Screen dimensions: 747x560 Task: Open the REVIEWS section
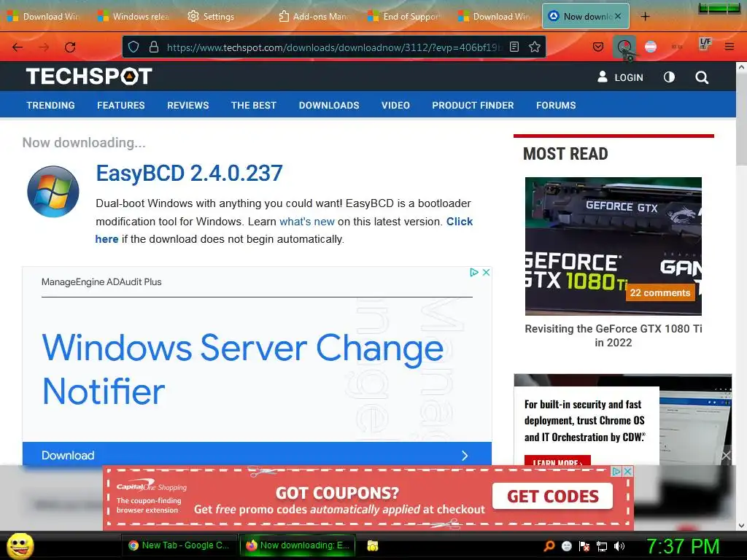pos(187,105)
